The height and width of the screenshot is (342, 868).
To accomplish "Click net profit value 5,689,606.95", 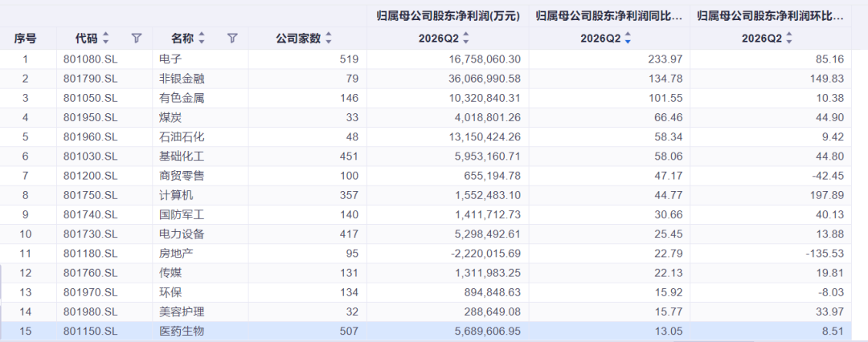I will click(x=486, y=331).
